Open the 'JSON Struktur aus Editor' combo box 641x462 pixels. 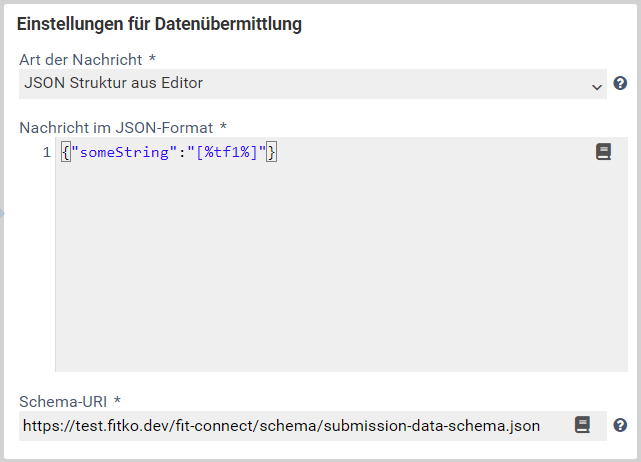click(313, 84)
